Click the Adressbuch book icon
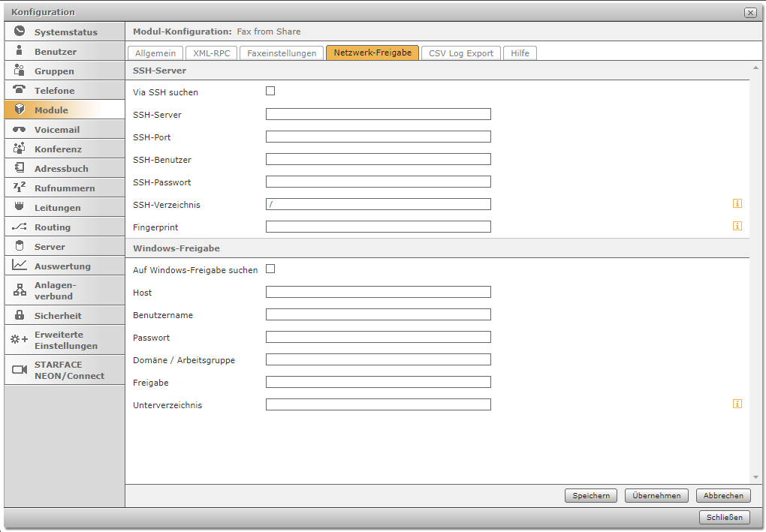The image size is (766, 532). (20, 168)
